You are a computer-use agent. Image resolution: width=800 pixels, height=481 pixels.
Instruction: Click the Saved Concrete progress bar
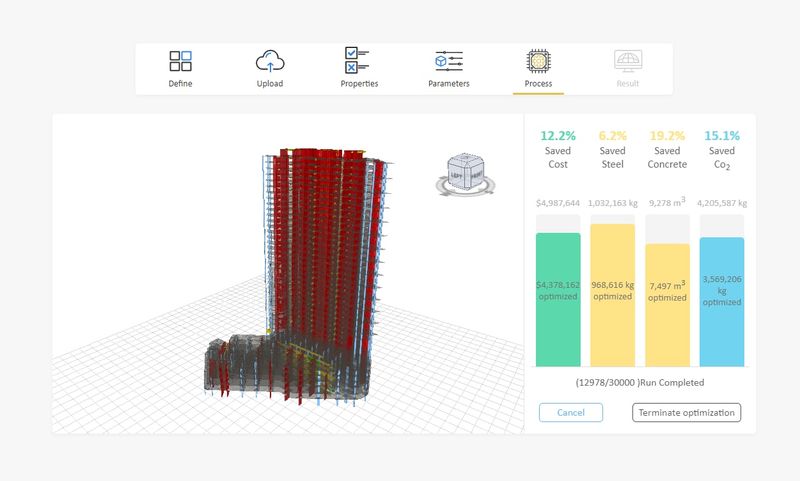point(667,305)
